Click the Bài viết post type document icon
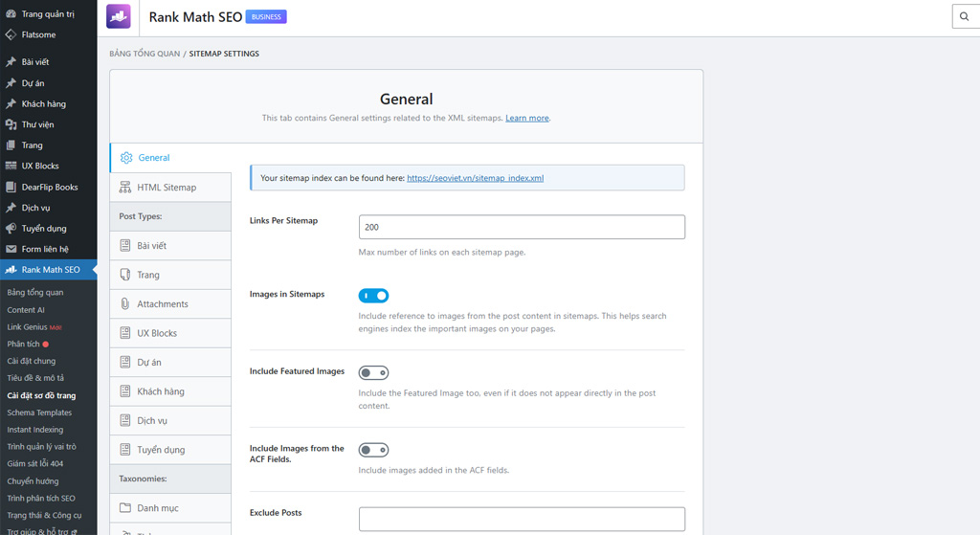 pos(125,246)
